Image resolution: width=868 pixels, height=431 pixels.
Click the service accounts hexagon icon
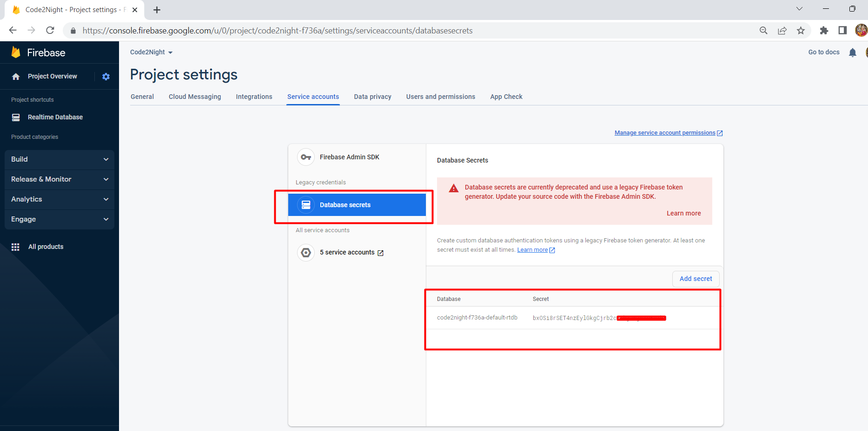[306, 253]
